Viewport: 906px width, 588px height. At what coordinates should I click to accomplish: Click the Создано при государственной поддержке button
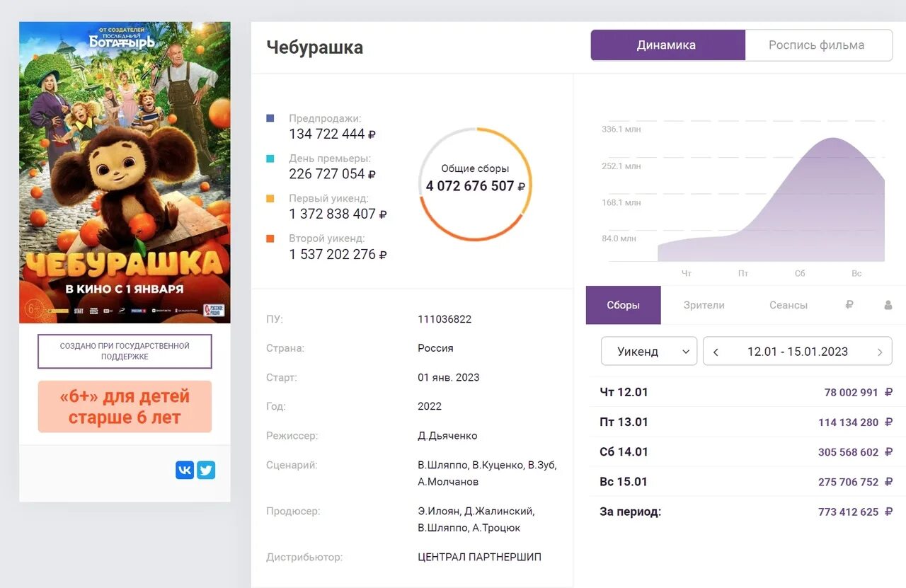click(125, 351)
